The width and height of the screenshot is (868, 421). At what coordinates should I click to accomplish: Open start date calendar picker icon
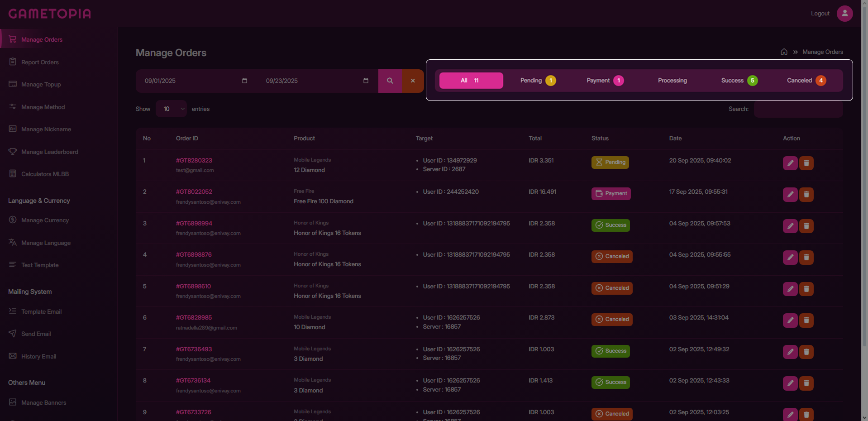pos(244,81)
